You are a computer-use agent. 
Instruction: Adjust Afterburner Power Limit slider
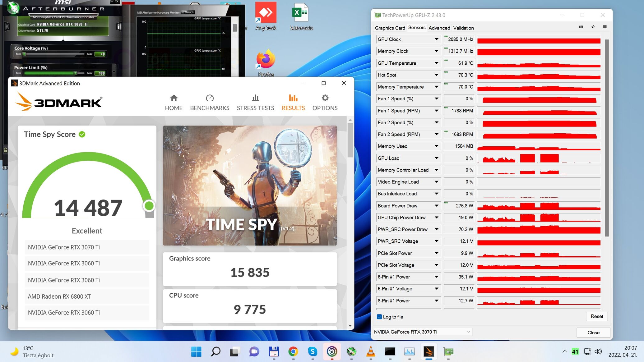click(x=75, y=73)
